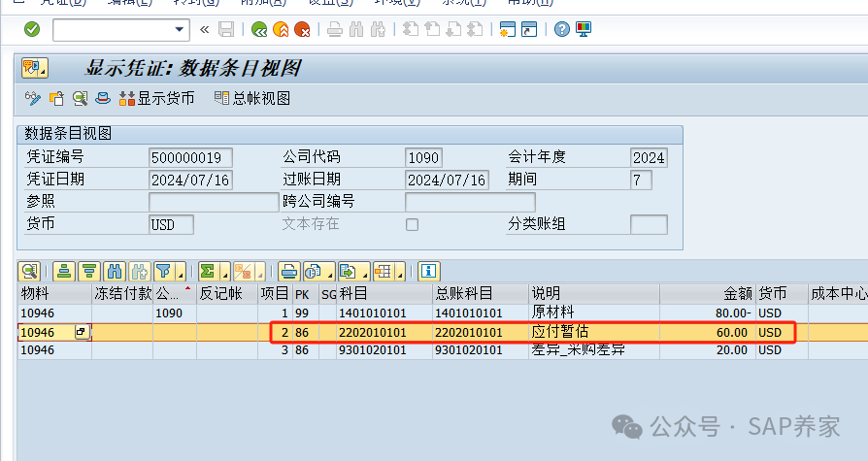Click the Set Filter funnel icon
Image resolution: width=868 pixels, height=461 pixels.
click(163, 271)
